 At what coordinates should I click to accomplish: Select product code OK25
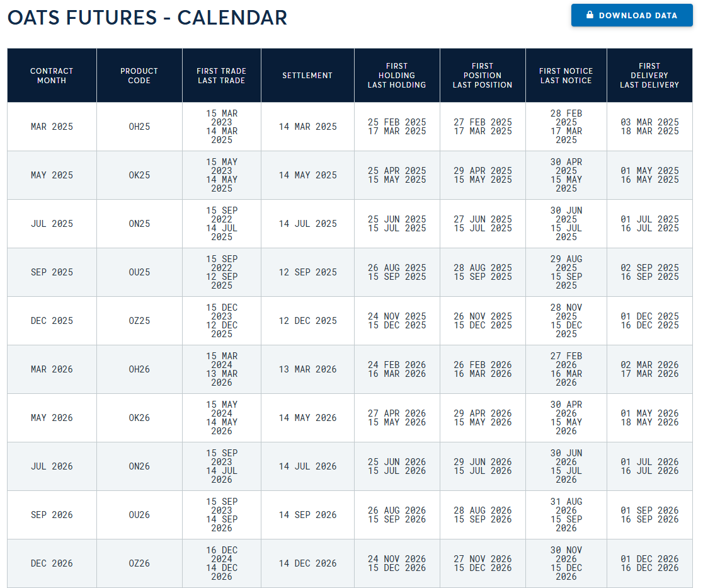pyautogui.click(x=139, y=175)
